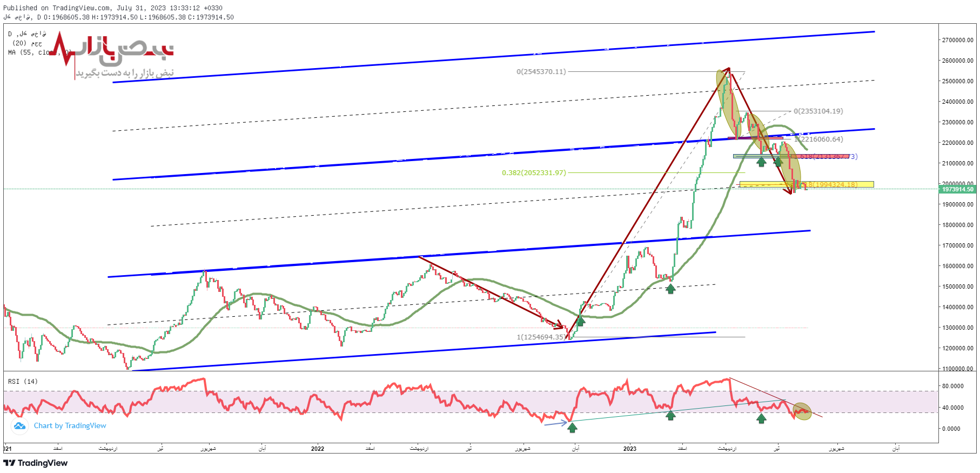The height and width of the screenshot is (473, 980).
Task: Click the 1500000.00 price axis label
Action: pos(957,287)
